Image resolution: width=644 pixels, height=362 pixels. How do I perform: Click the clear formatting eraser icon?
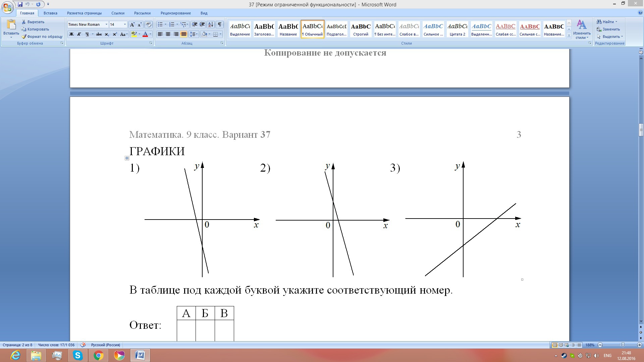click(x=149, y=24)
